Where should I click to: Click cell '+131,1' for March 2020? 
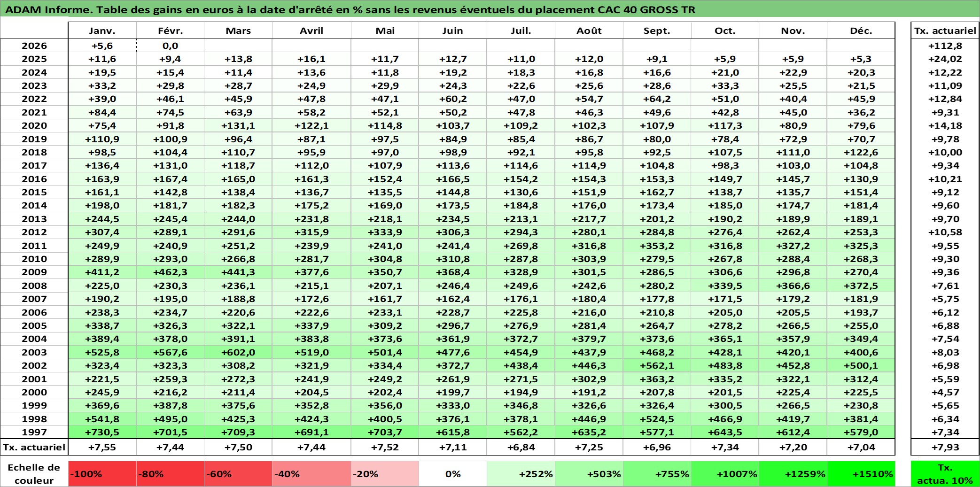[238, 125]
